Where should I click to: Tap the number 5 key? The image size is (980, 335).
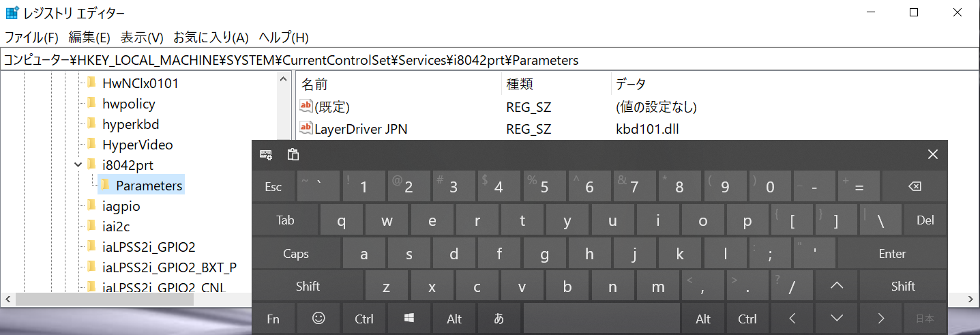coord(544,187)
